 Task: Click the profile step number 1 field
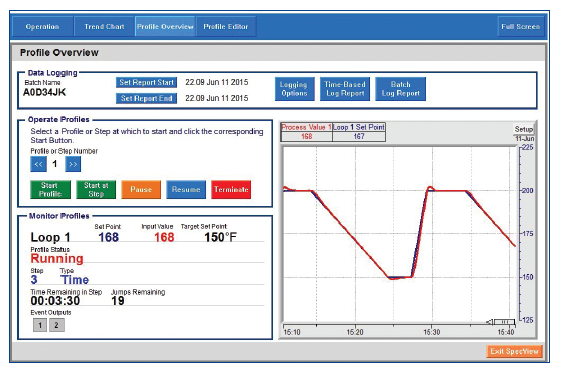(55, 164)
